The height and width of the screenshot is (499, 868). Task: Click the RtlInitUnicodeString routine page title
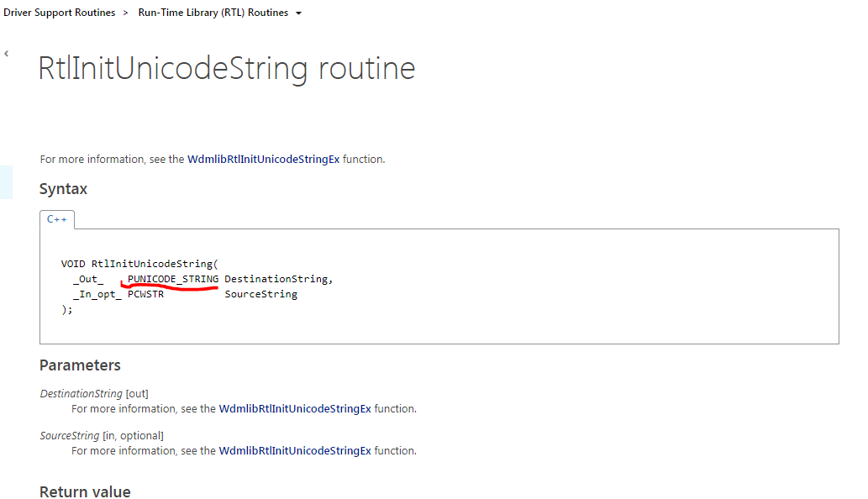coord(227,69)
